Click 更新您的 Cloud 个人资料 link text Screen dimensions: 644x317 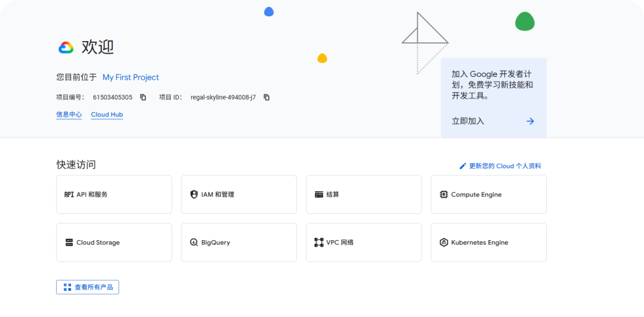505,166
